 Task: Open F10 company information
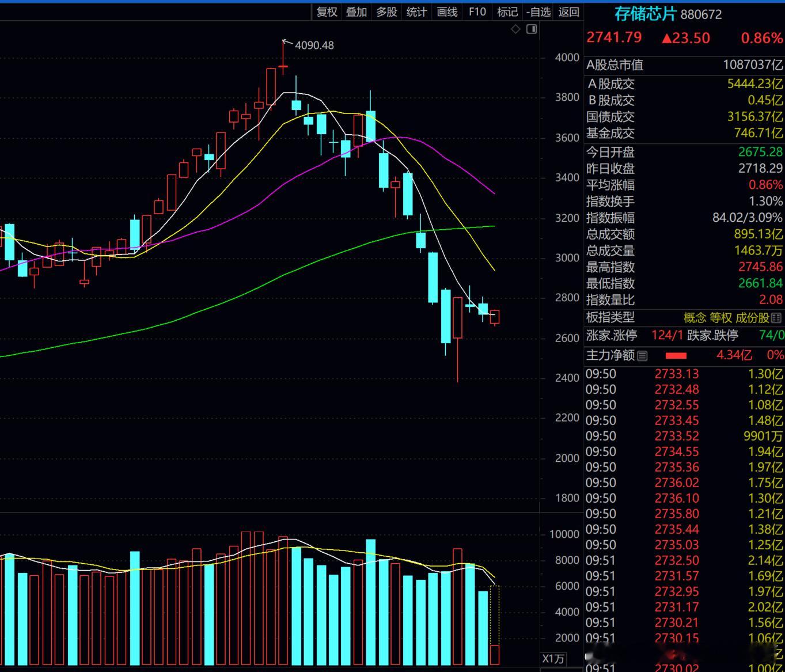pyautogui.click(x=477, y=12)
